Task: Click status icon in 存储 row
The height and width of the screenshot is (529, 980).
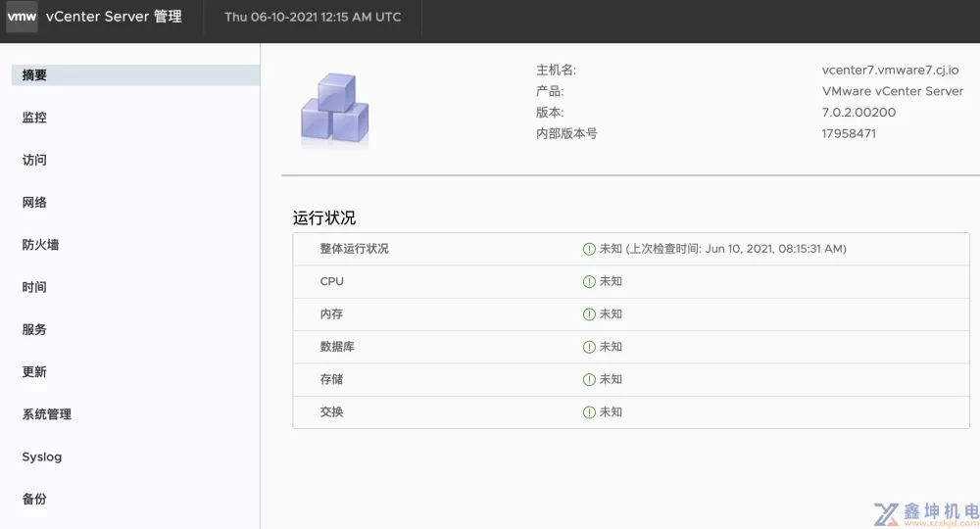Action: tap(589, 380)
